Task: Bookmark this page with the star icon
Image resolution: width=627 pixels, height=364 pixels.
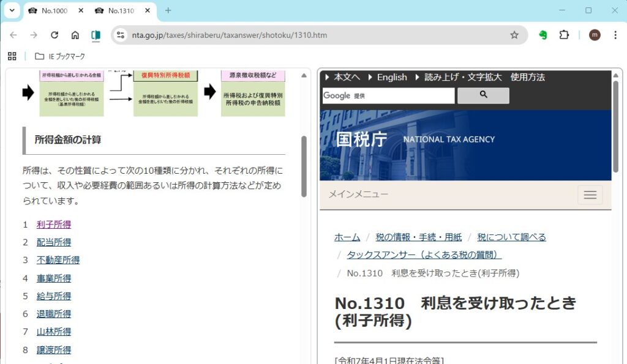Action: click(514, 35)
